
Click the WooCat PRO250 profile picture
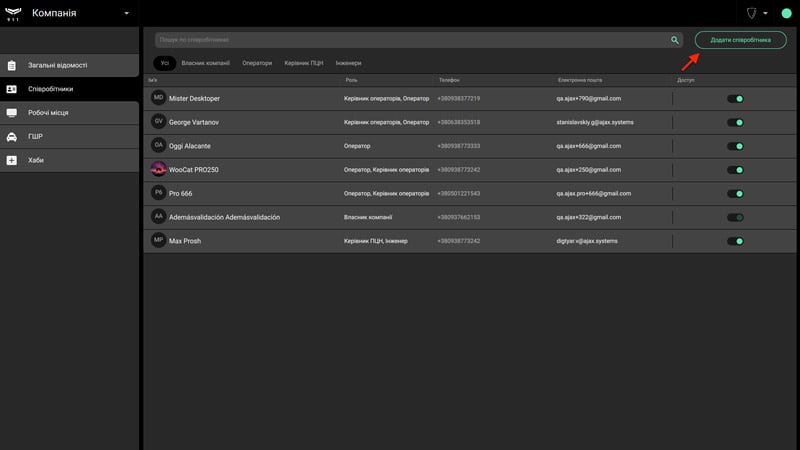[x=159, y=169]
